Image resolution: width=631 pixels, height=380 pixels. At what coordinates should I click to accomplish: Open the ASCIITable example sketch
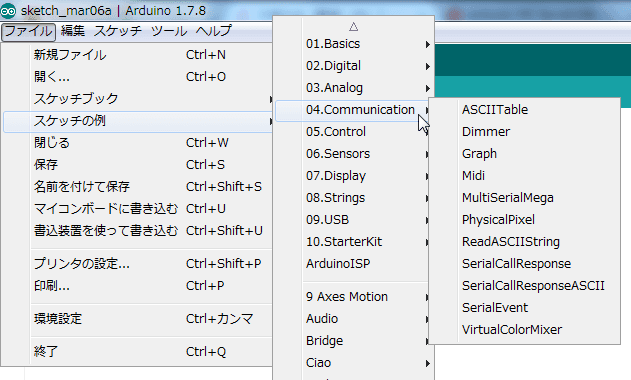pos(524,110)
